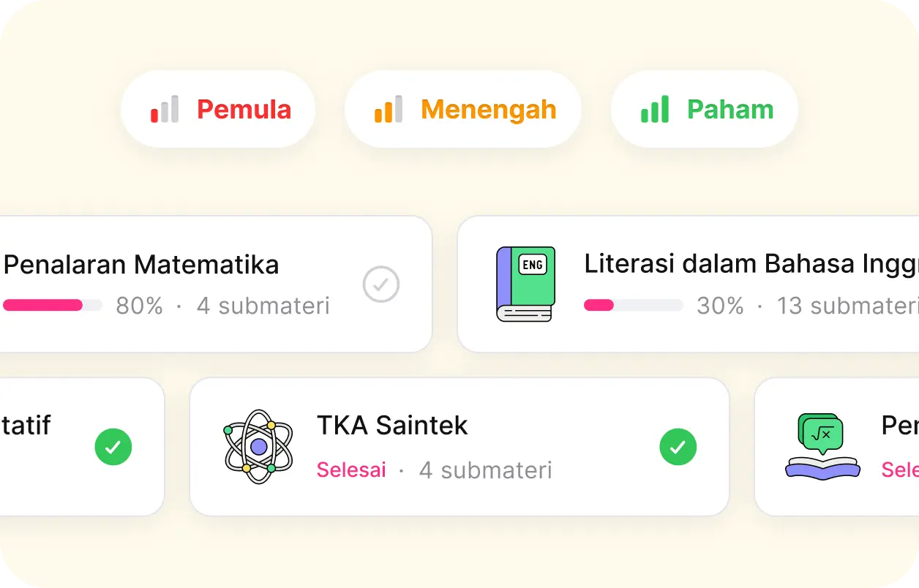The image size is (919, 588).
Task: Click the atom icon for TKA Saintek
Action: pos(258,446)
